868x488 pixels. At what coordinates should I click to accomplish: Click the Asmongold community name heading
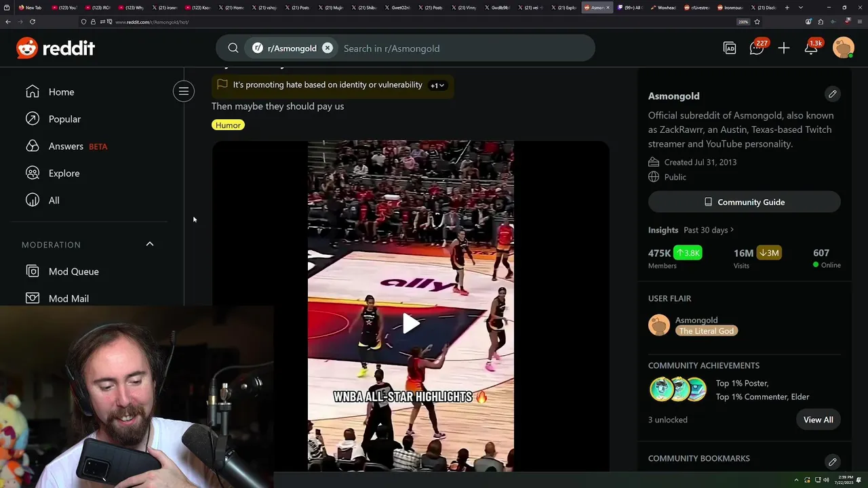[x=673, y=96]
